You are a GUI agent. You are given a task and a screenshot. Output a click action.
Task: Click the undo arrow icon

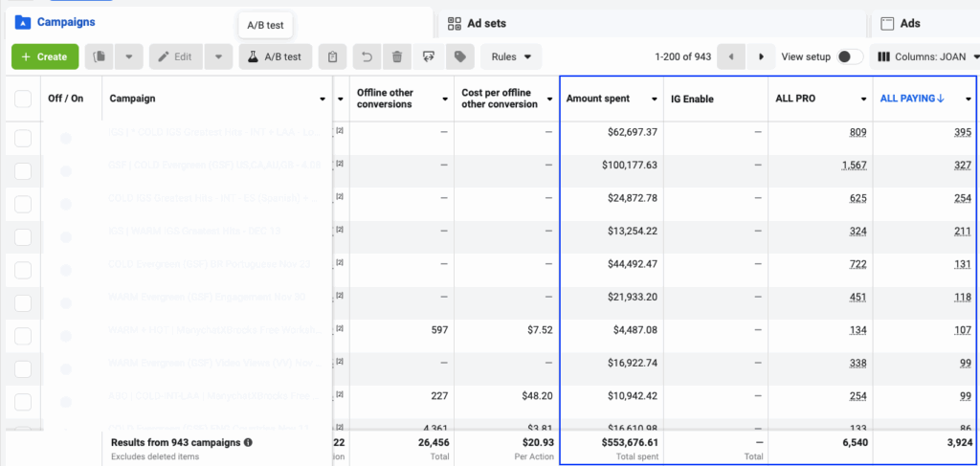point(367,56)
